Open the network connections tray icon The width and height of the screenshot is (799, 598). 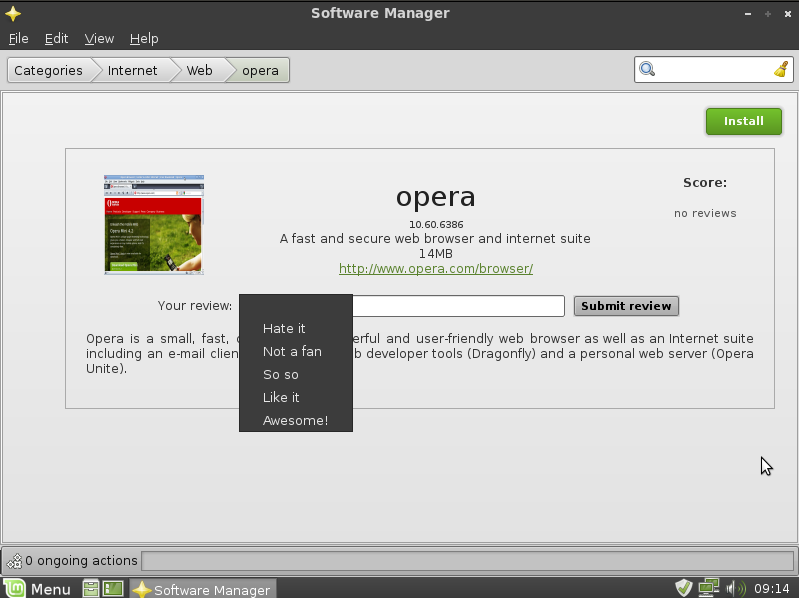(x=708, y=588)
